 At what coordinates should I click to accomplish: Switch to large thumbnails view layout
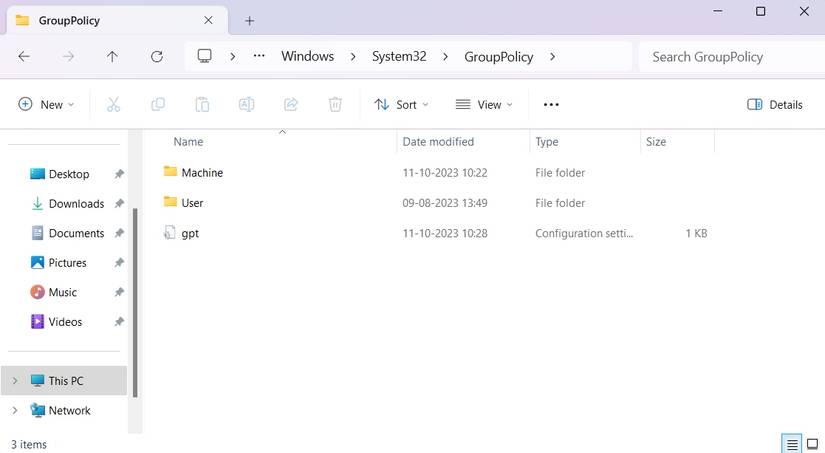click(812, 444)
